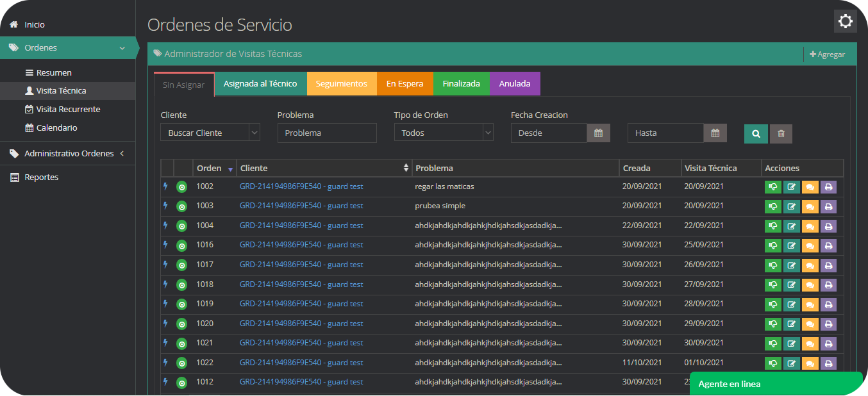Print order 1016 using the printer icon

[828, 246]
